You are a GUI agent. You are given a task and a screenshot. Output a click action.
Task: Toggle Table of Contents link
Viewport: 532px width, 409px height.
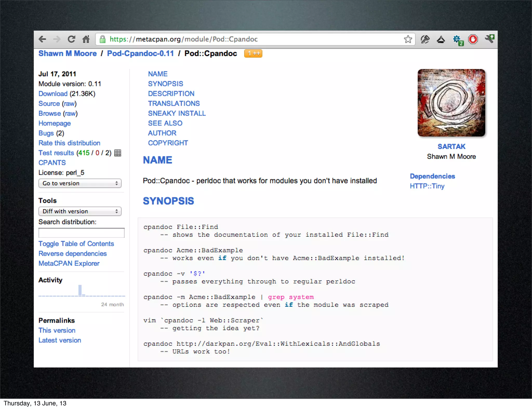(x=76, y=244)
